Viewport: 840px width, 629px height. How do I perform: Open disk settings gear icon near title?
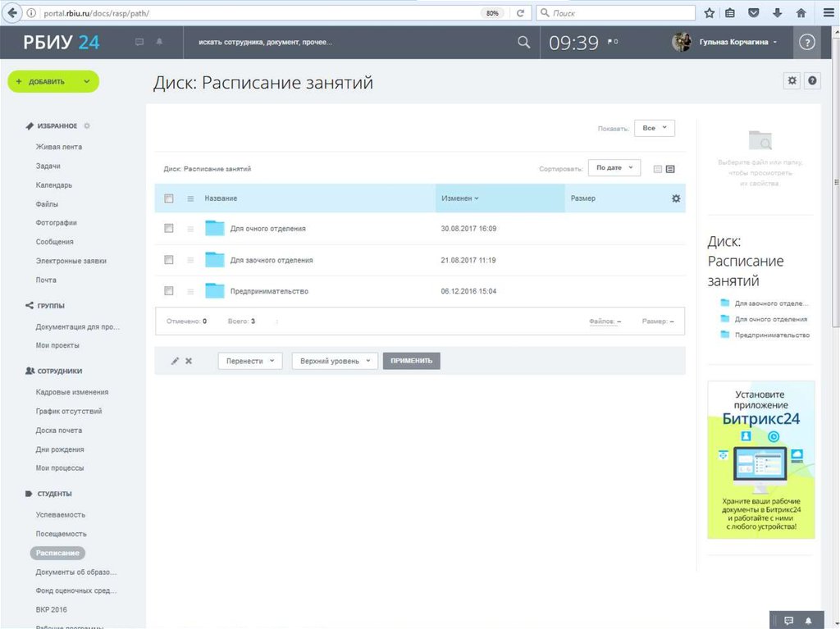coord(792,80)
